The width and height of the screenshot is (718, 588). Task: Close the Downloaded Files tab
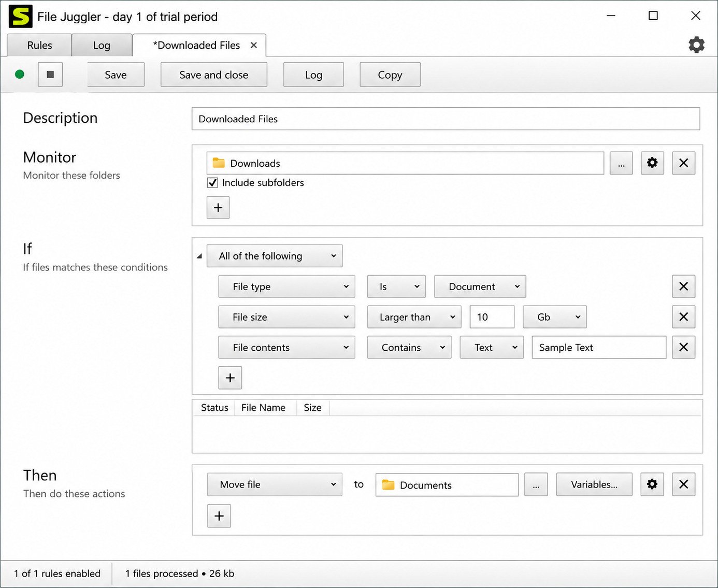[254, 45]
